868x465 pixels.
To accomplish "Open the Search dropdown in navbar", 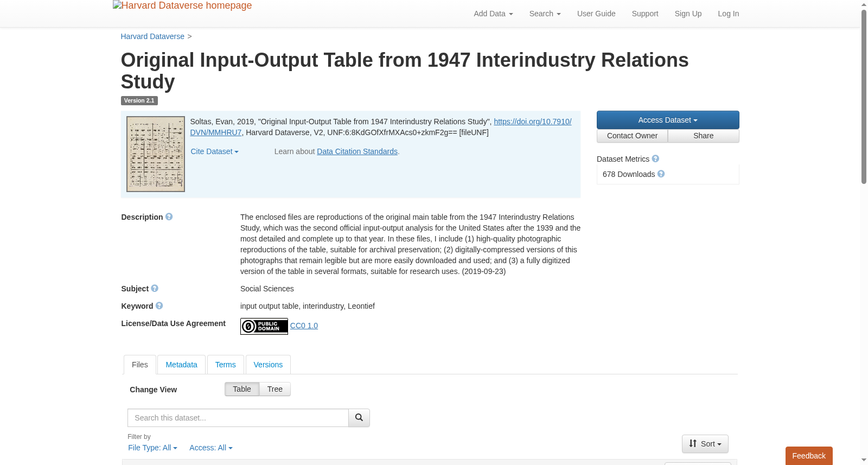I will (545, 14).
